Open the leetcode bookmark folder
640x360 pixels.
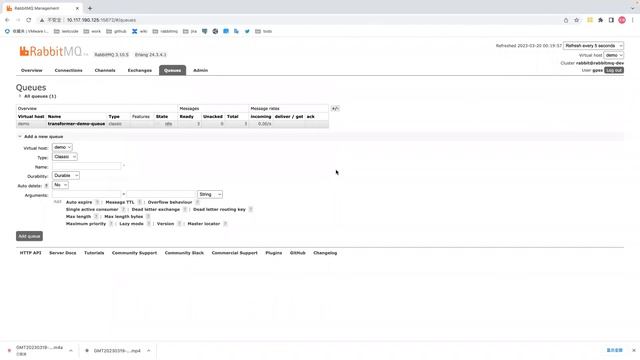[66, 31]
